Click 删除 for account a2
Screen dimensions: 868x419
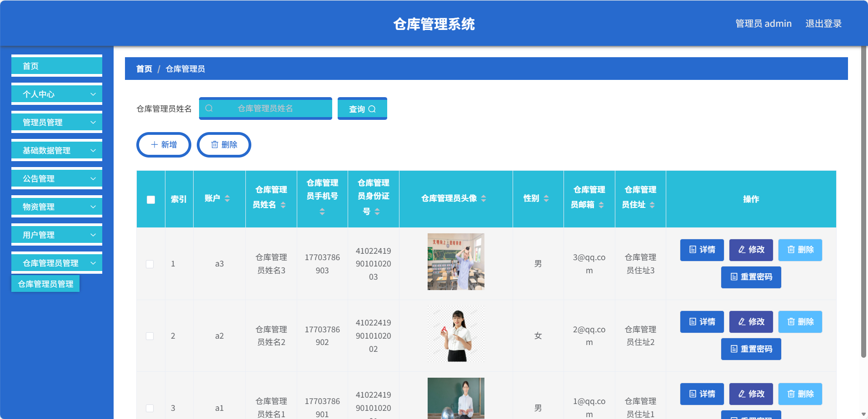point(800,322)
